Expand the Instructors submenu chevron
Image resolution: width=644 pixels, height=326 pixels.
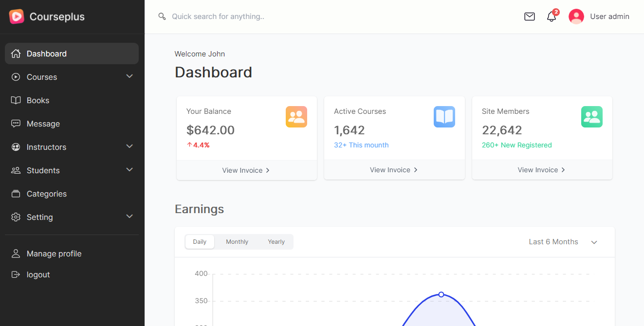(x=129, y=147)
